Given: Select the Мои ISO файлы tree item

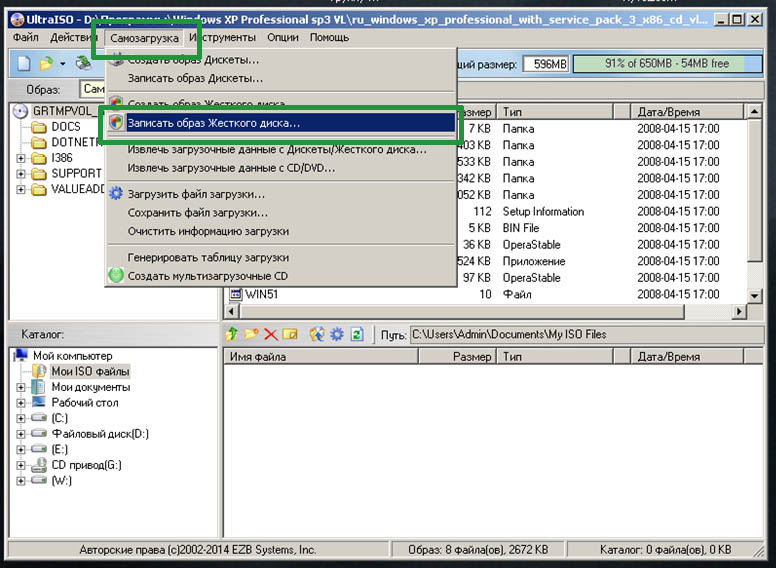Looking at the screenshot, I should coord(90,371).
